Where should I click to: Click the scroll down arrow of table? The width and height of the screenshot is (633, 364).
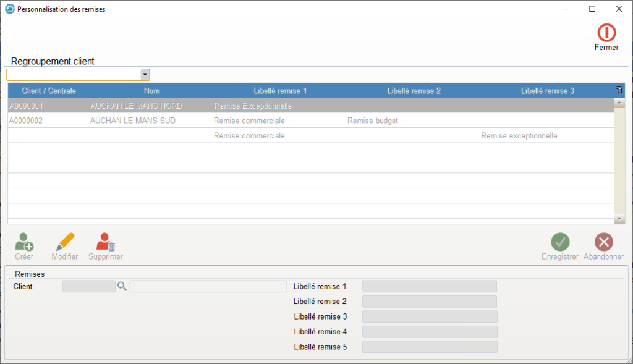[x=620, y=219]
